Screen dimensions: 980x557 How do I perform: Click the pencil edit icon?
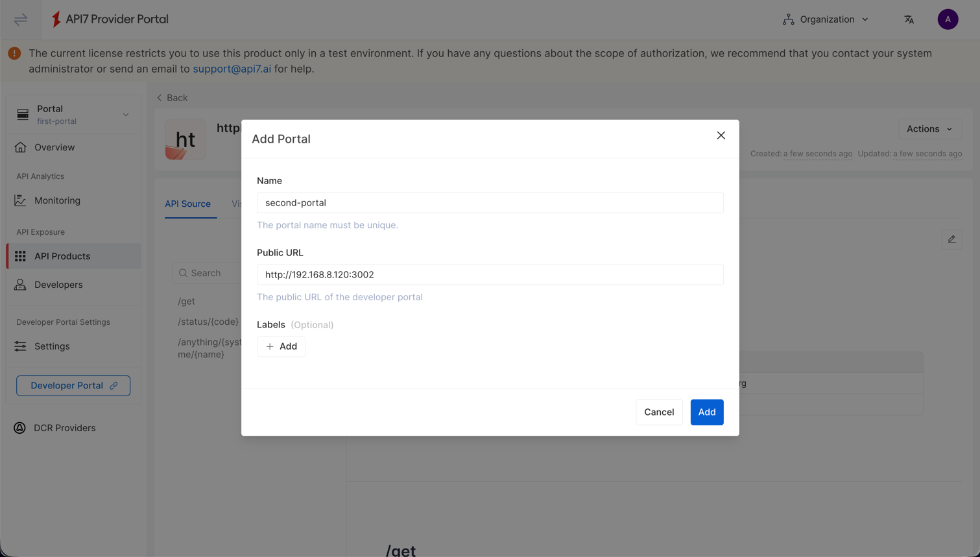coord(951,239)
